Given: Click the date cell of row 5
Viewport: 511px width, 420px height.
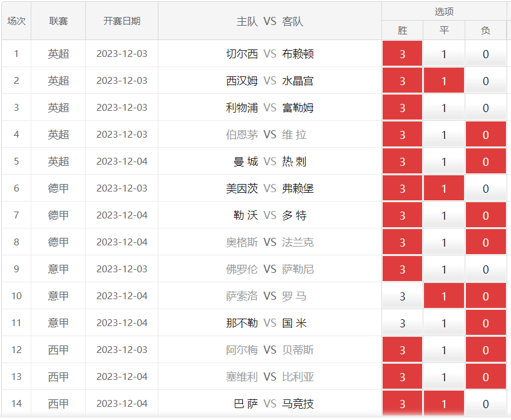Looking at the screenshot, I should pos(122,161).
